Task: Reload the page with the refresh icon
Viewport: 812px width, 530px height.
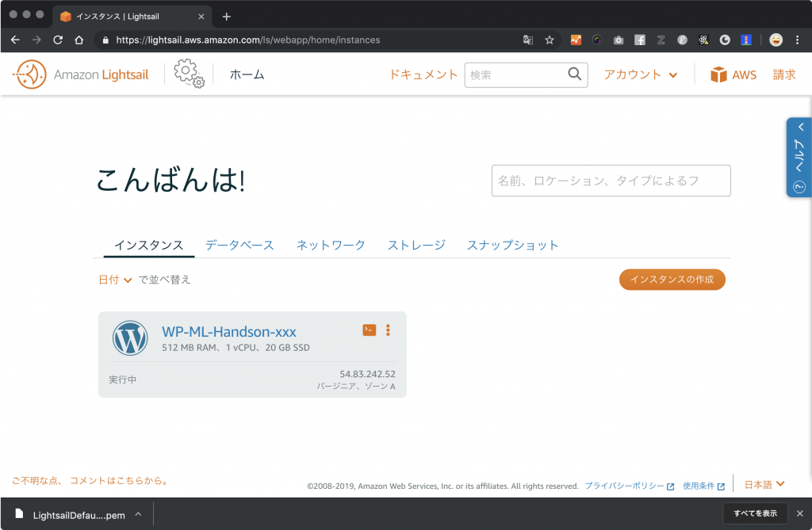Action: pos(58,40)
